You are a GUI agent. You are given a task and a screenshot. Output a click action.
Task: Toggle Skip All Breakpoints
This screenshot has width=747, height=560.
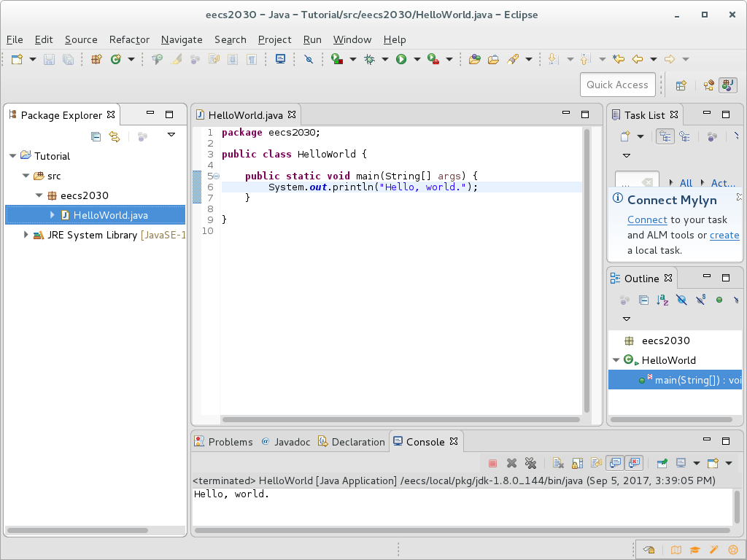click(309, 59)
